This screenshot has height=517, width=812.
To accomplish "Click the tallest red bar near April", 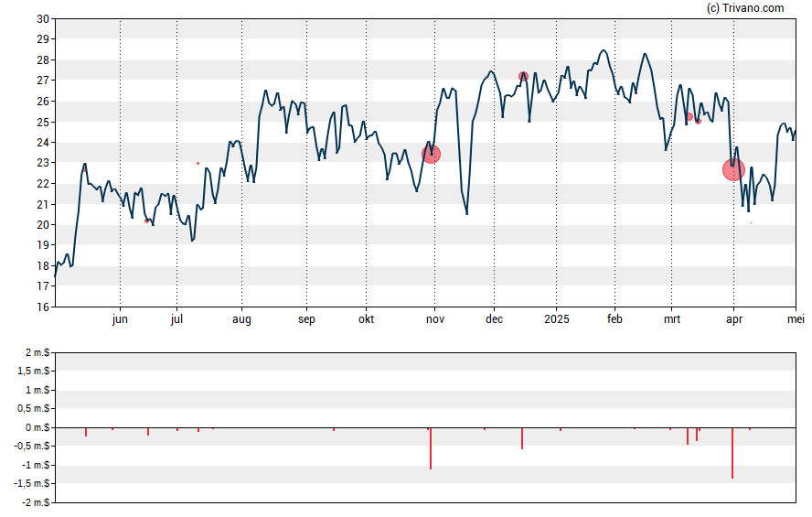I will (732, 453).
